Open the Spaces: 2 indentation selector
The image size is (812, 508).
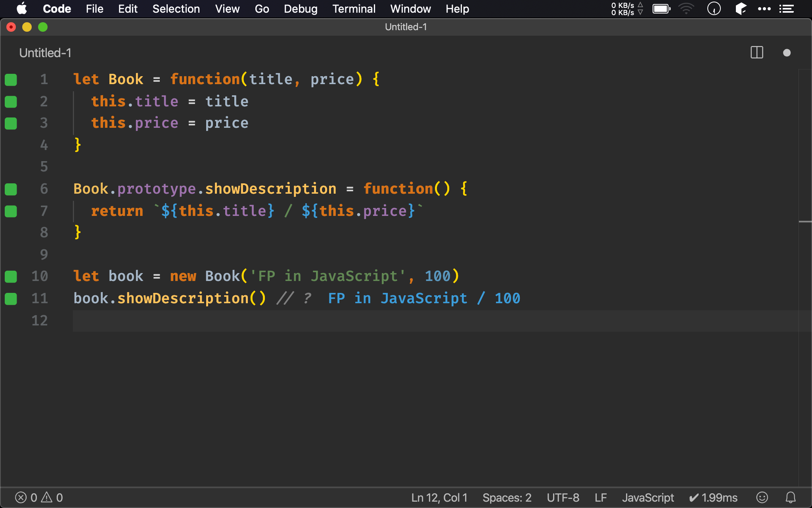[506, 497]
